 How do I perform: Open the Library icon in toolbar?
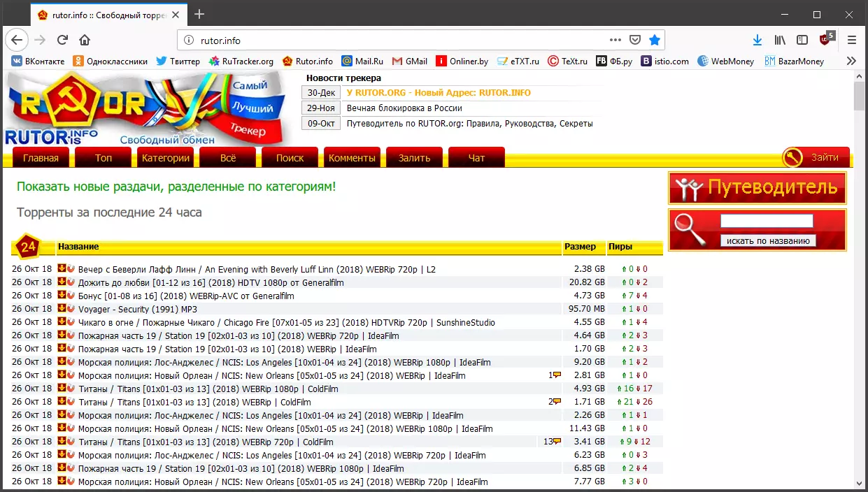779,40
